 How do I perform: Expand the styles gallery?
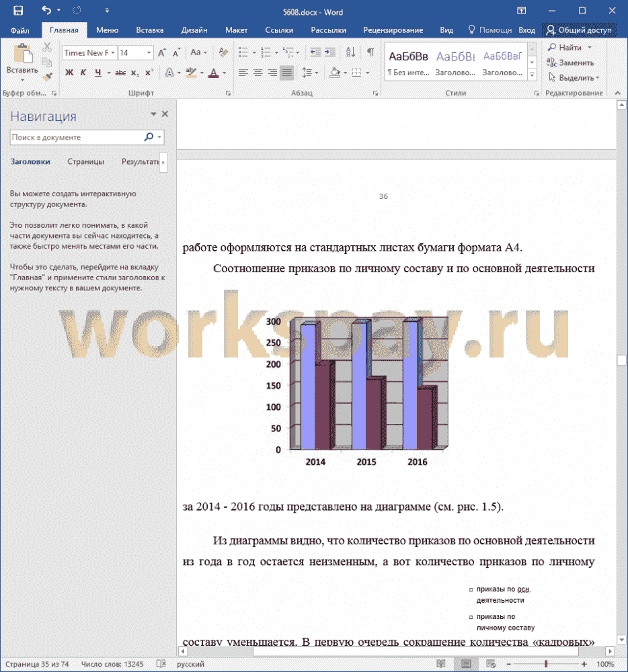click(532, 75)
